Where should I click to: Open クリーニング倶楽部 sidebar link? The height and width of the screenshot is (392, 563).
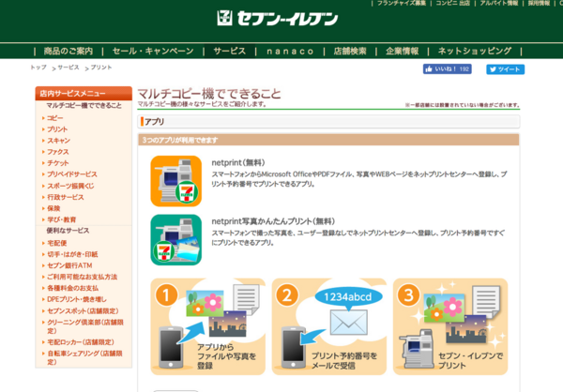(85, 326)
